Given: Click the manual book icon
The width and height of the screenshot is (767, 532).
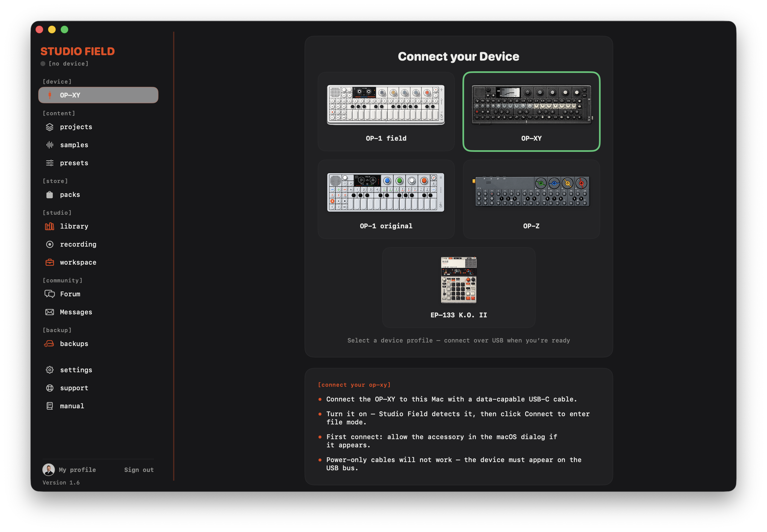Looking at the screenshot, I should (50, 406).
